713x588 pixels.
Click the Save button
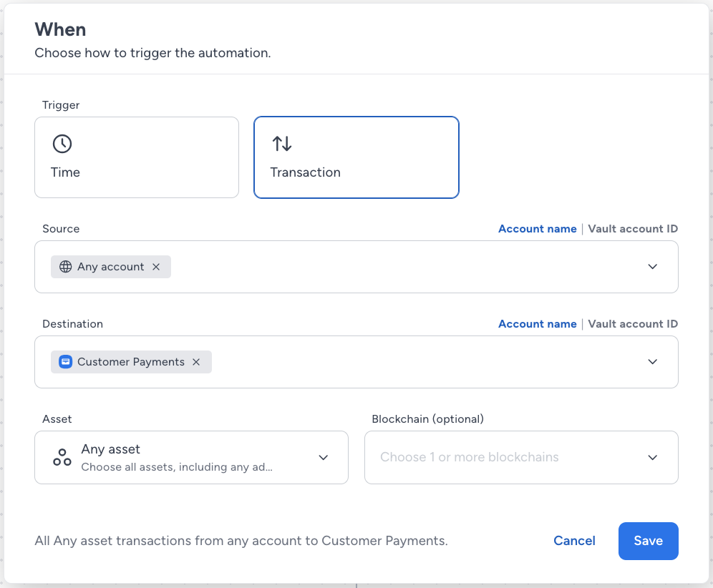[649, 541]
